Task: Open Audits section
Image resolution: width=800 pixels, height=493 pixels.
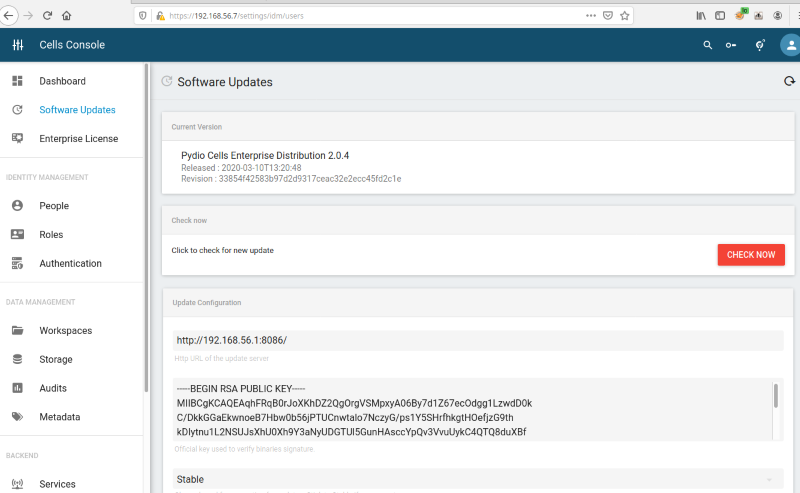Action: (x=53, y=388)
